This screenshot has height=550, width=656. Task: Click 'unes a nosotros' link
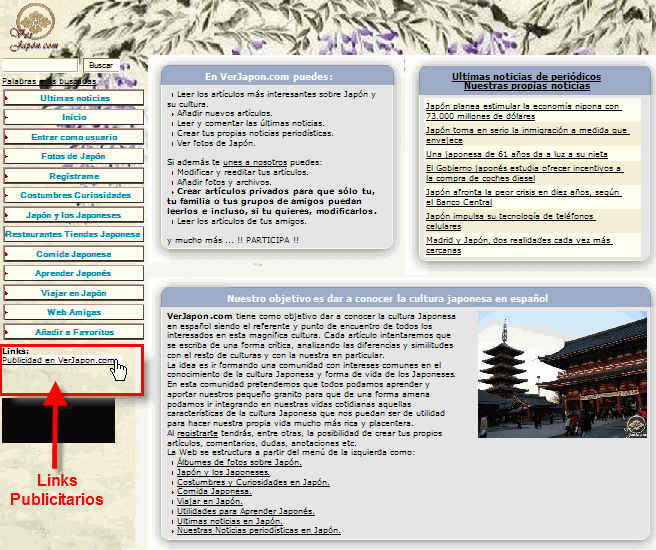pyautogui.click(x=255, y=162)
